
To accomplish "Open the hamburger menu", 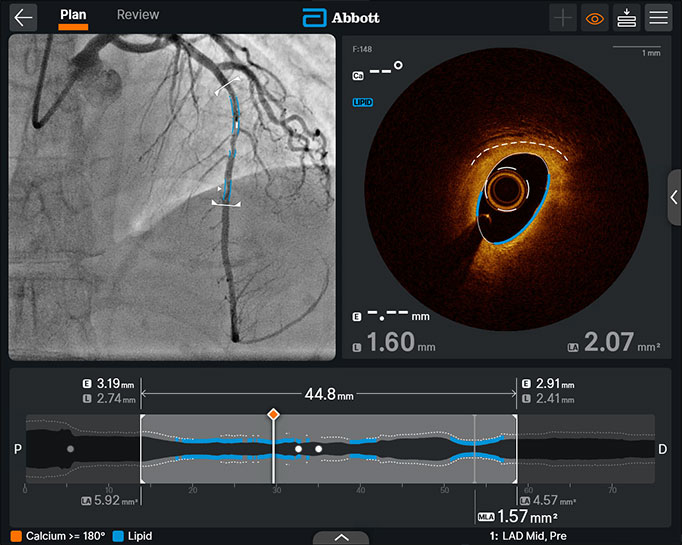I will (659, 18).
